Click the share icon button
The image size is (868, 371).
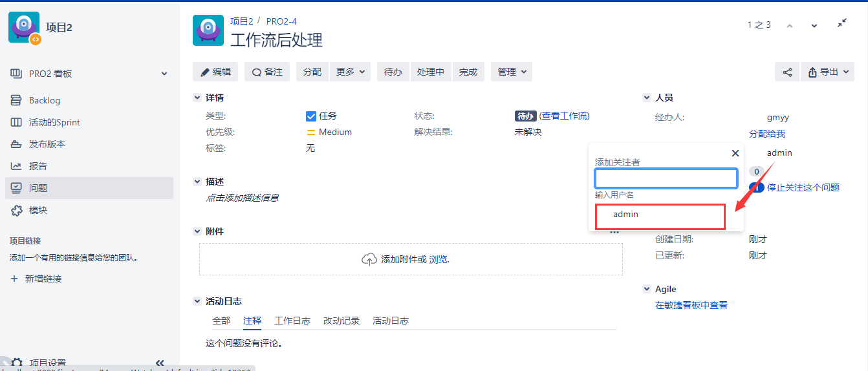point(787,72)
